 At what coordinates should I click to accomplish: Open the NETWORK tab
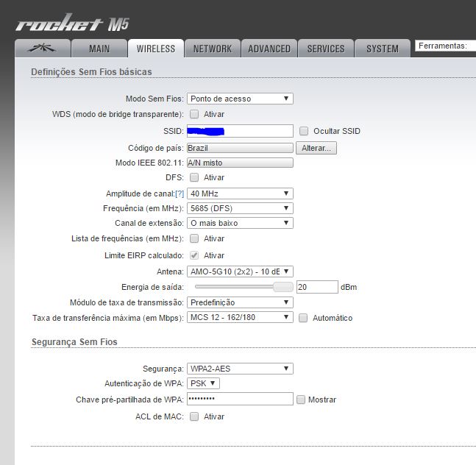coord(213,49)
